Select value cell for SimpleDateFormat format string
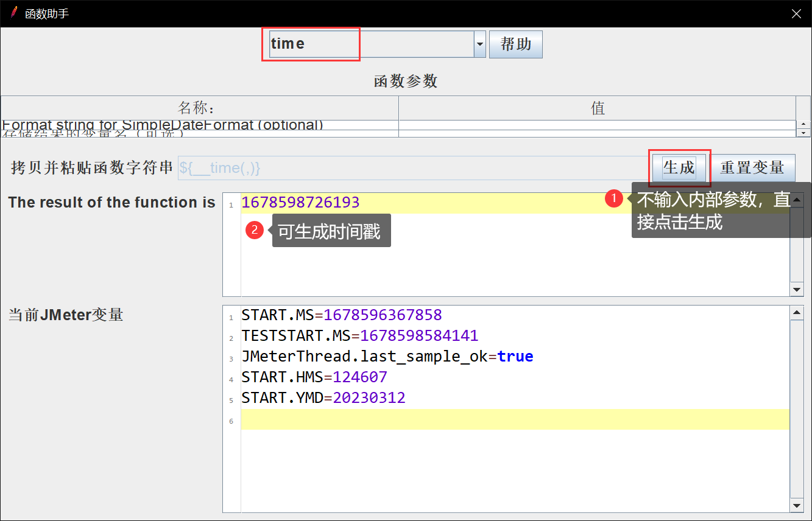The width and height of the screenshot is (812, 521). point(597,125)
